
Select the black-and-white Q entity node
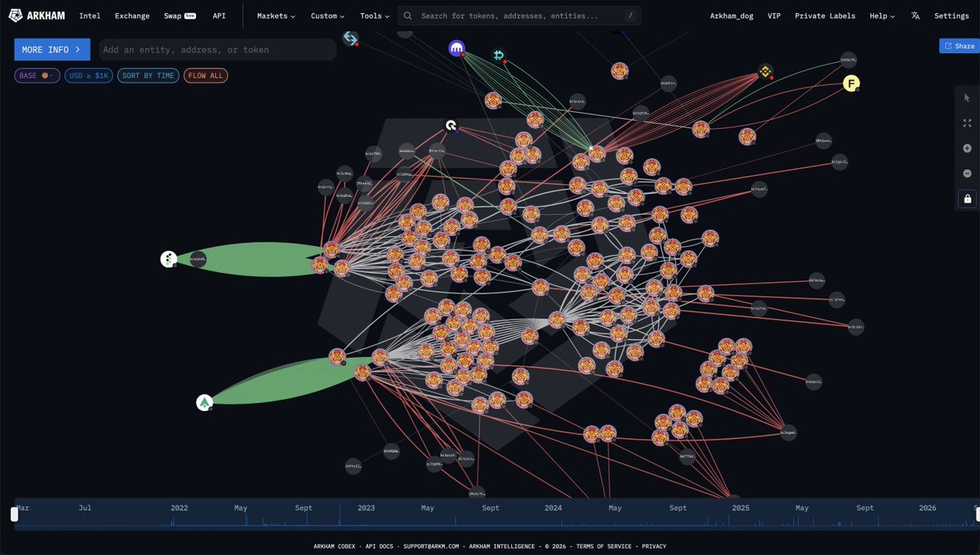point(451,125)
